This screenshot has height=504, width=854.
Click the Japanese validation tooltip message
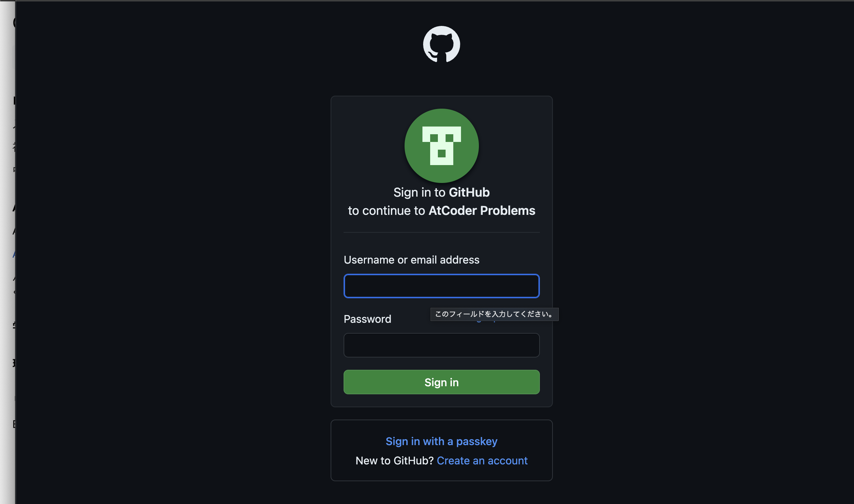click(x=494, y=314)
